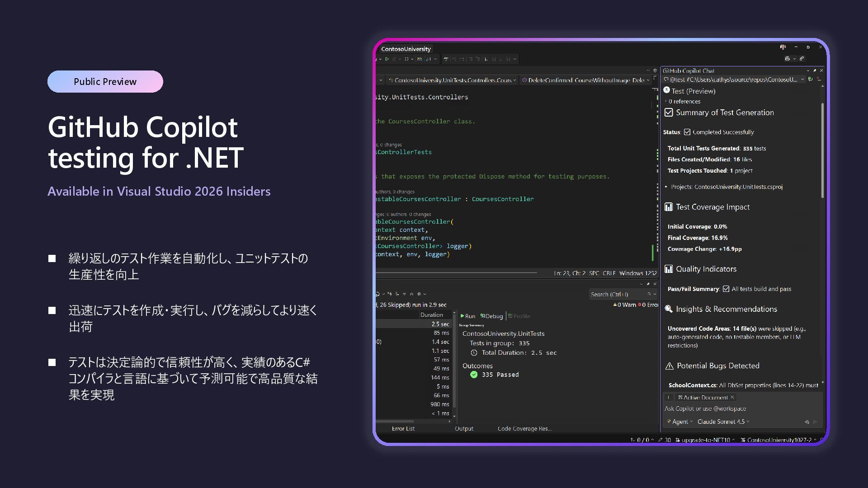This screenshot has width=868, height=488.
Task: Click the All tests build and pass checkbox
Action: coord(726,289)
